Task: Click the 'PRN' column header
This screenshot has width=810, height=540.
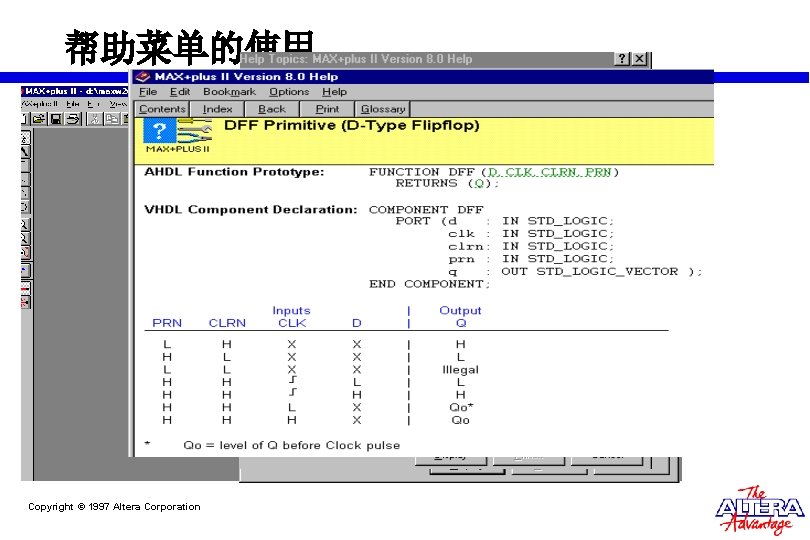Action: [x=167, y=323]
